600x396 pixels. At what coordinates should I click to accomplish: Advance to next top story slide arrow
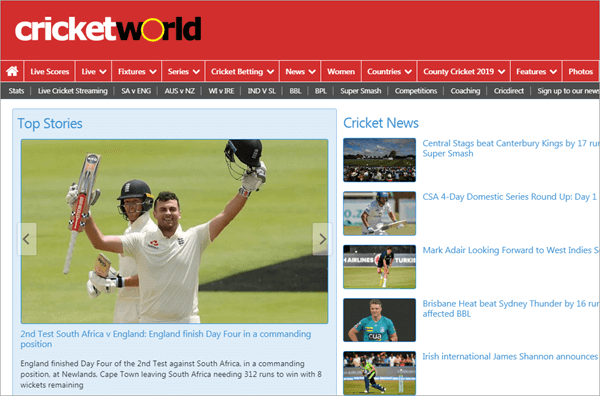322,239
